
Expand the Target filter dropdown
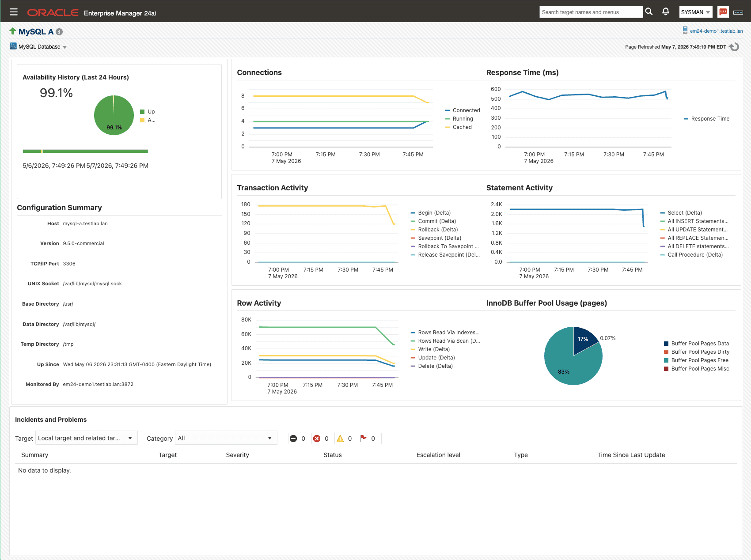pos(87,438)
